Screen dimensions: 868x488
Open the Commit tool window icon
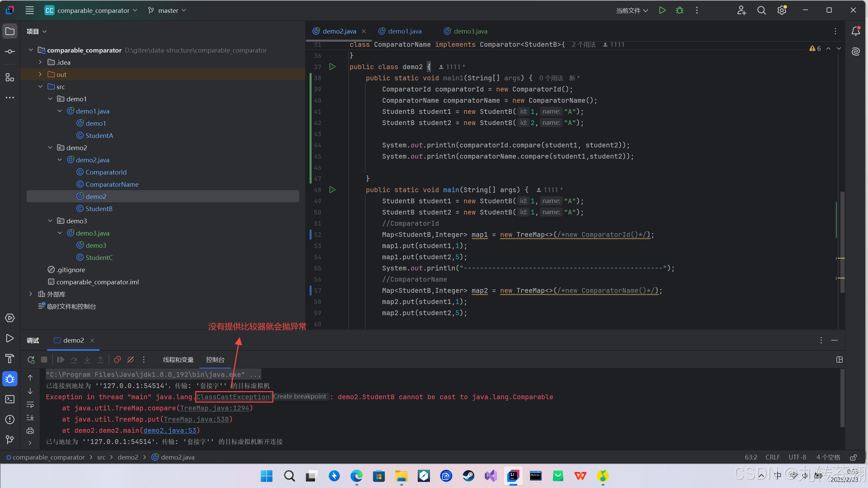tap(10, 52)
